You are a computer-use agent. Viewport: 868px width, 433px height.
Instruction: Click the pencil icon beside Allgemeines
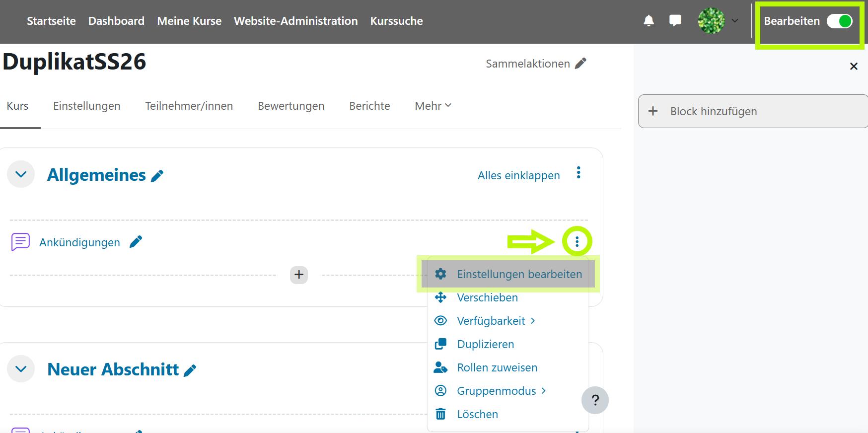coord(157,176)
